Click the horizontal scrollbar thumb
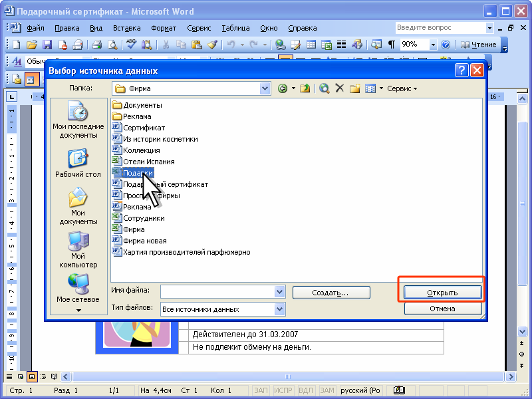 point(288,376)
